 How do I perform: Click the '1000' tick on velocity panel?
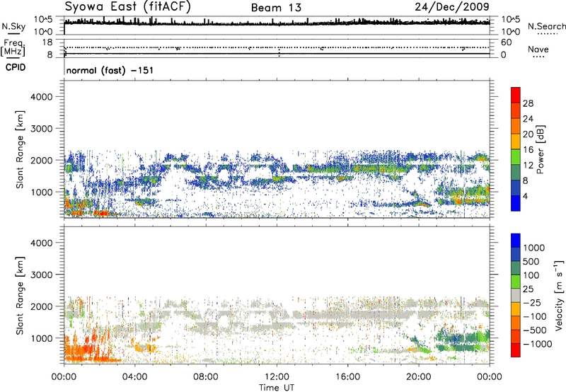coord(41,338)
